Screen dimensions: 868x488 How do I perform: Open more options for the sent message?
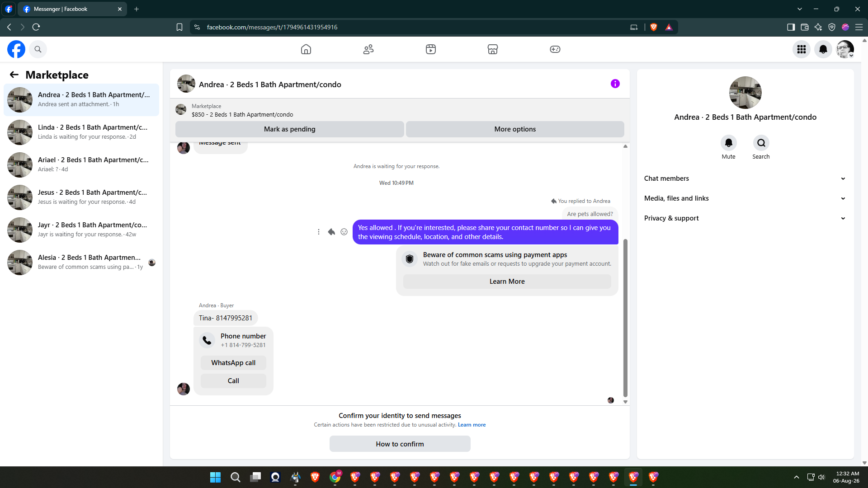(x=319, y=232)
